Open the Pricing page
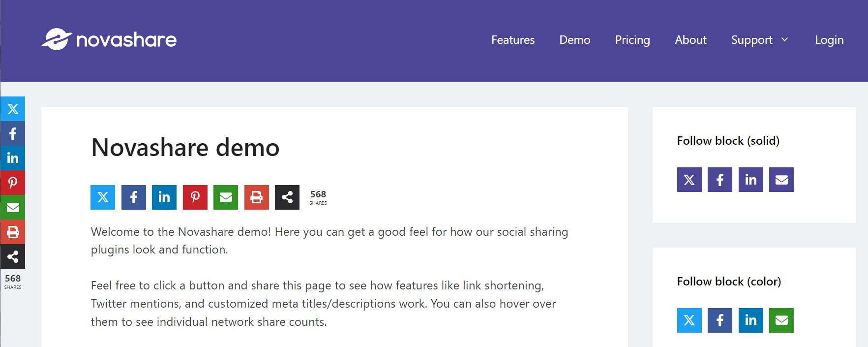This screenshot has width=868, height=347. (632, 40)
